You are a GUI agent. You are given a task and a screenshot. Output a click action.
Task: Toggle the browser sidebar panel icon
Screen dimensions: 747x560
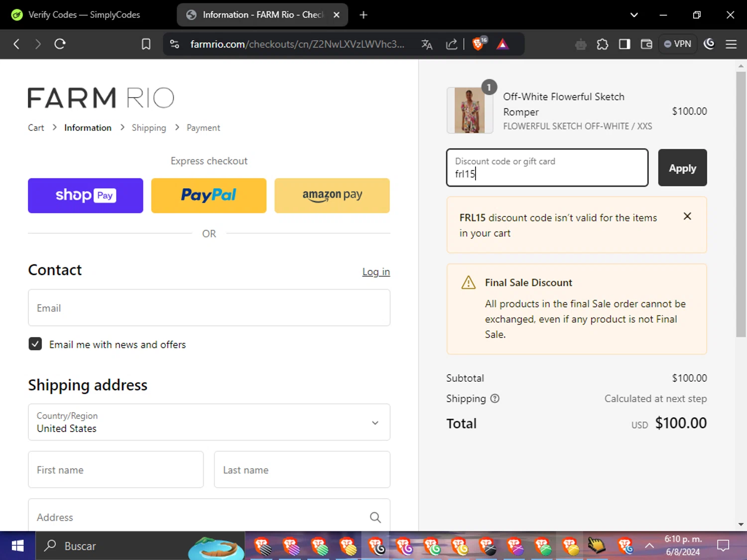click(x=624, y=44)
